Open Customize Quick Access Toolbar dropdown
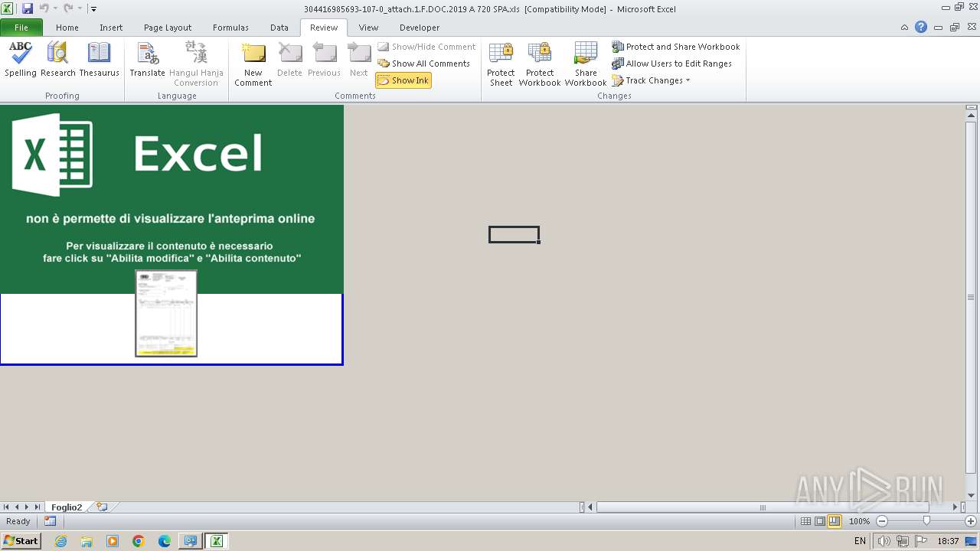 (x=93, y=9)
